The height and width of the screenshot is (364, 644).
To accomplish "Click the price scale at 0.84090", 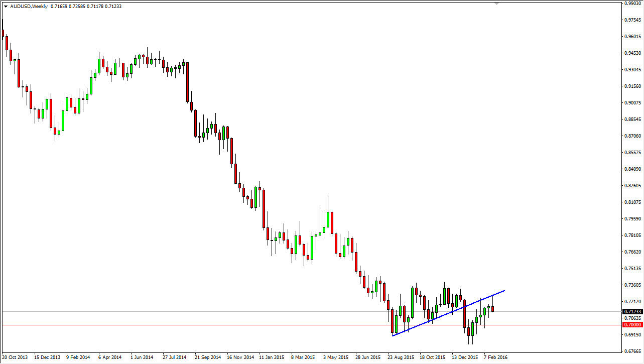I will click(x=631, y=169).
